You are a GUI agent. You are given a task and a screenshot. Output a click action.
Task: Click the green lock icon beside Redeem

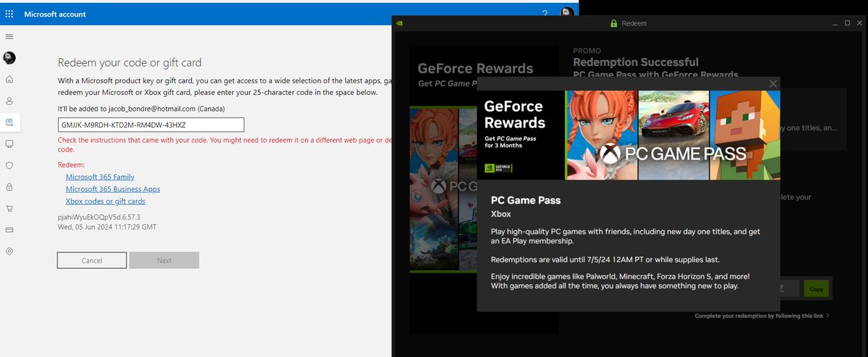point(615,23)
